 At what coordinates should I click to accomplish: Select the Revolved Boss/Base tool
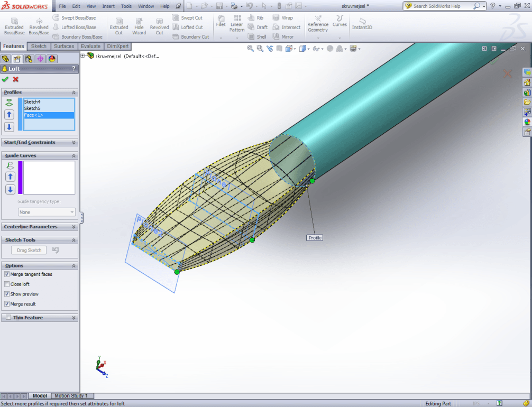coord(39,26)
